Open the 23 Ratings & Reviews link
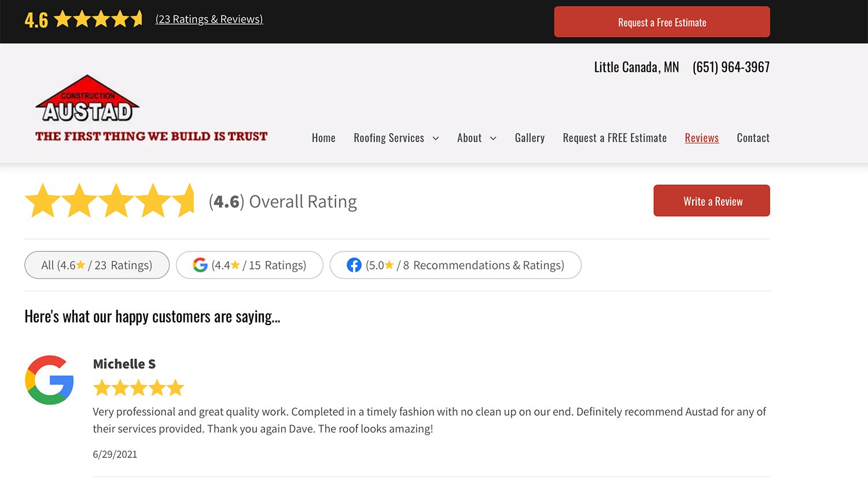Image resolution: width=868 pixels, height=488 pixels. tap(209, 19)
